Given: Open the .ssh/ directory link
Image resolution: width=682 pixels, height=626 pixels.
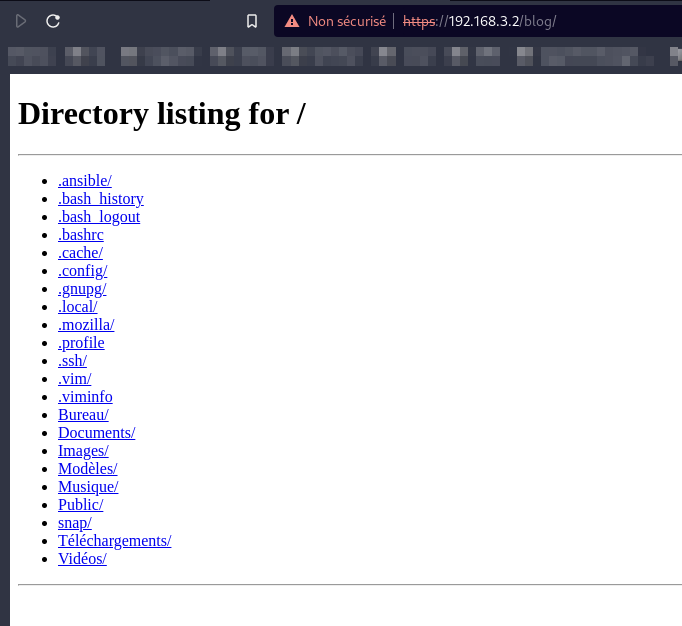Looking at the screenshot, I should [x=72, y=361].
